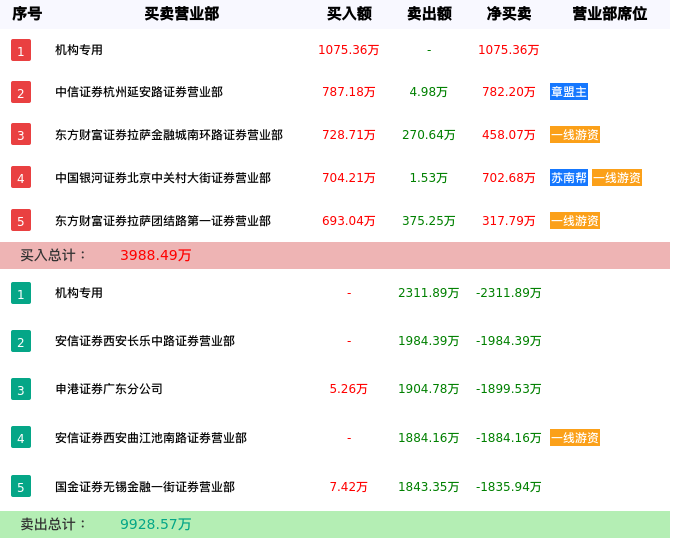Click net value 782.20万
The width and height of the screenshot is (676, 540).
(509, 92)
